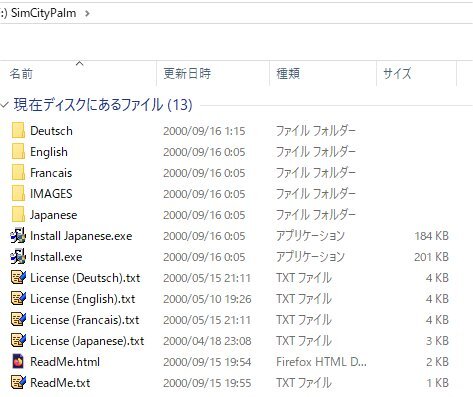Screen dimensions: 473x397
Task: Click the License (Deutsch).txt file icon
Action: click(18, 278)
